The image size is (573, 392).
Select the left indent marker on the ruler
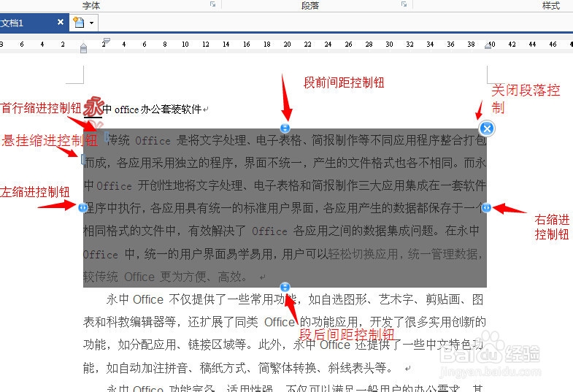[x=84, y=48]
